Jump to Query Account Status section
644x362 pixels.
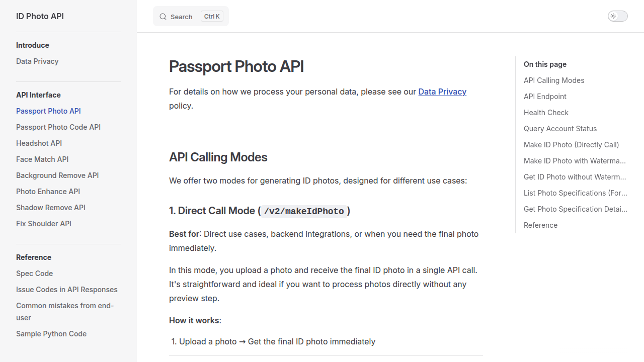(x=560, y=129)
